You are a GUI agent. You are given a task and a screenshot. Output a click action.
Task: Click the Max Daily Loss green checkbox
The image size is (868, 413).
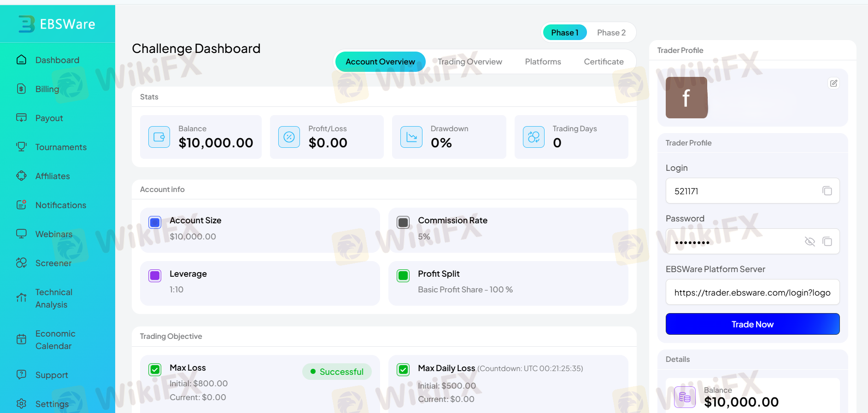pos(403,369)
